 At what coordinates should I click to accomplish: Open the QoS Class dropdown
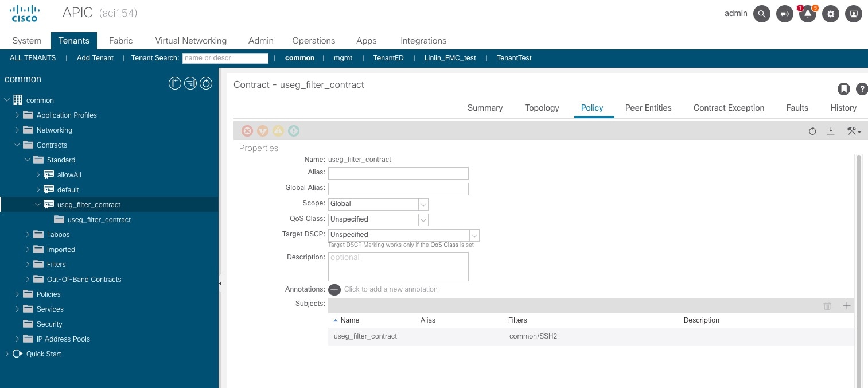pyautogui.click(x=423, y=219)
